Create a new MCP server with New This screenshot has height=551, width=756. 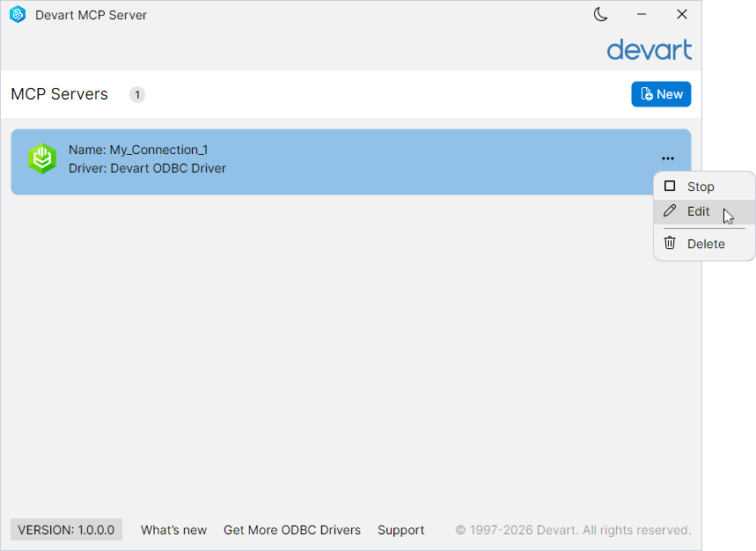coord(661,94)
